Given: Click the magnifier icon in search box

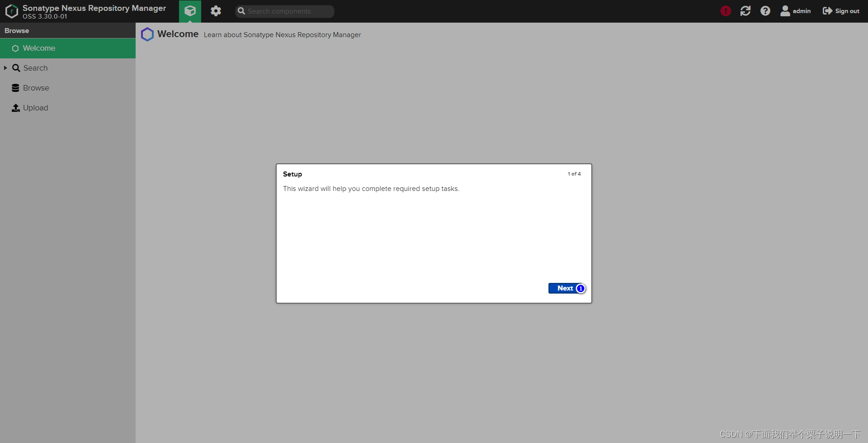Looking at the screenshot, I should (241, 11).
